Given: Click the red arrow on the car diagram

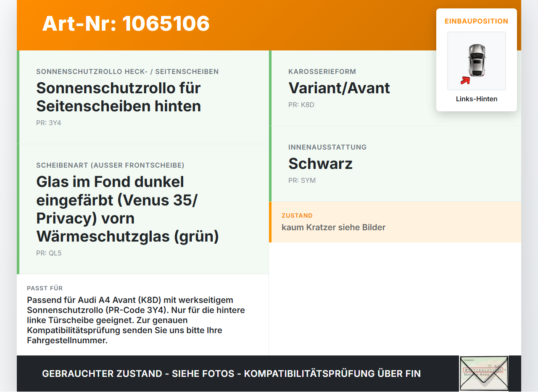Looking at the screenshot, I should point(465,80).
